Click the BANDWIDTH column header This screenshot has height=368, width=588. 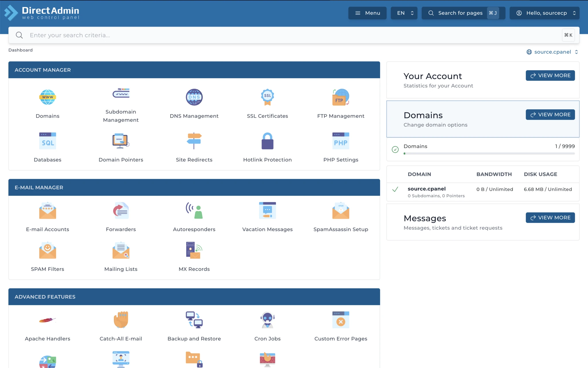tap(494, 174)
